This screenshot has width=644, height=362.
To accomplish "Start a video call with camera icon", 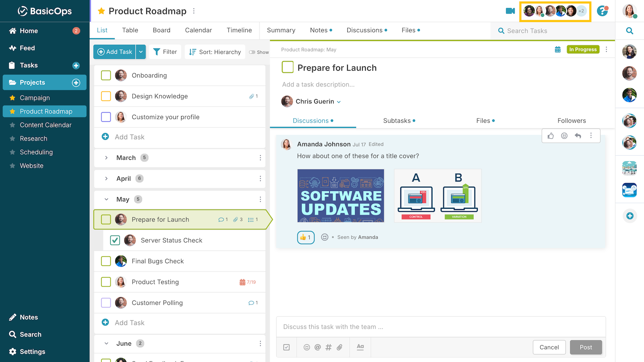I will click(x=510, y=11).
